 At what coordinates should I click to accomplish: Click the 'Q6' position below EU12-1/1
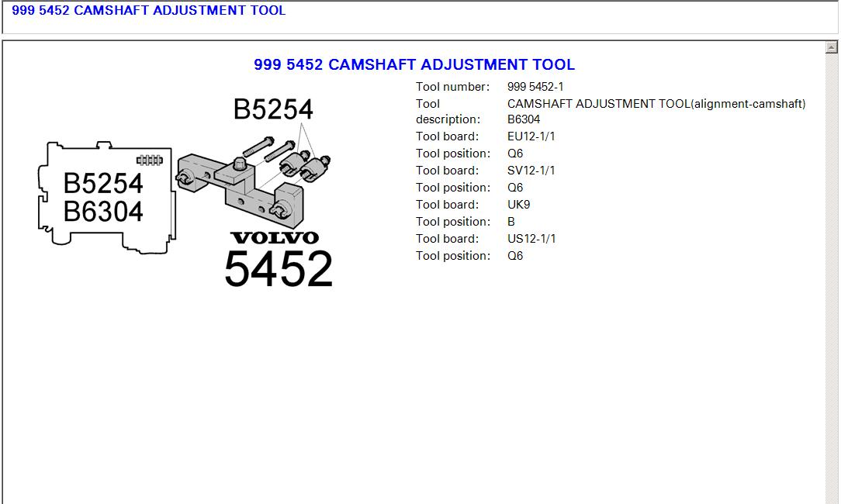515,154
